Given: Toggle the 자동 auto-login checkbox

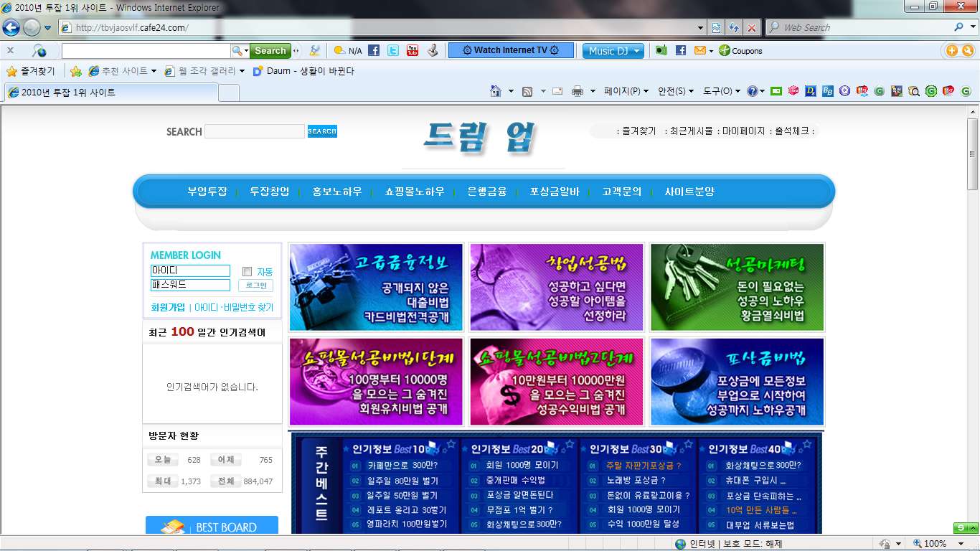Looking at the screenshot, I should [248, 272].
